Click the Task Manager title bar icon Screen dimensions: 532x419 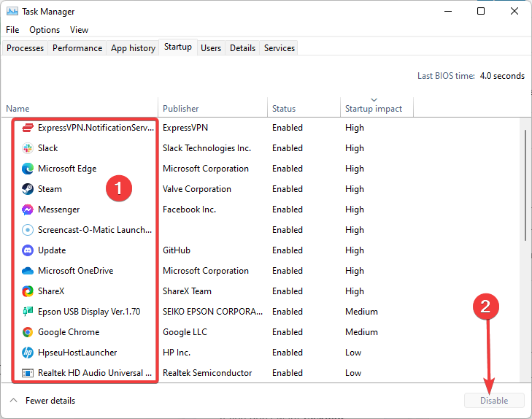pyautogui.click(x=12, y=12)
